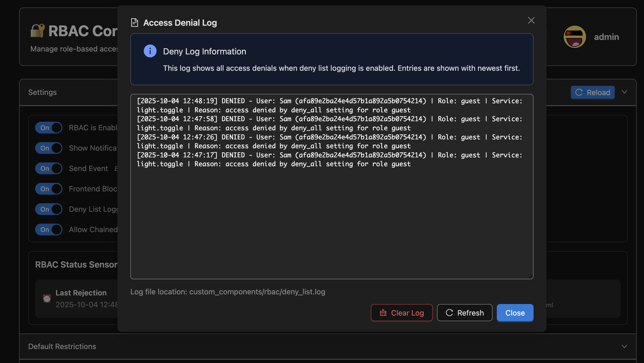
Task: Click the trash icon on the Clear Log button
Action: (383, 313)
